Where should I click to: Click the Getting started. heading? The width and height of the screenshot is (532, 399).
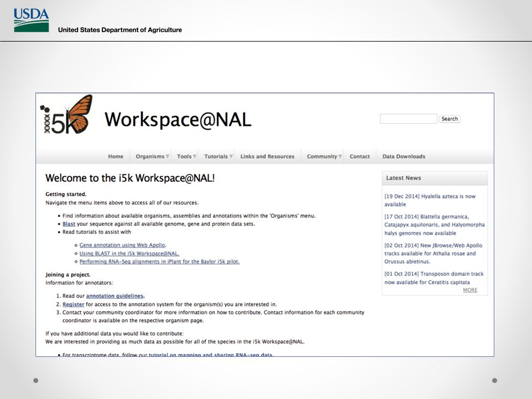[66, 194]
